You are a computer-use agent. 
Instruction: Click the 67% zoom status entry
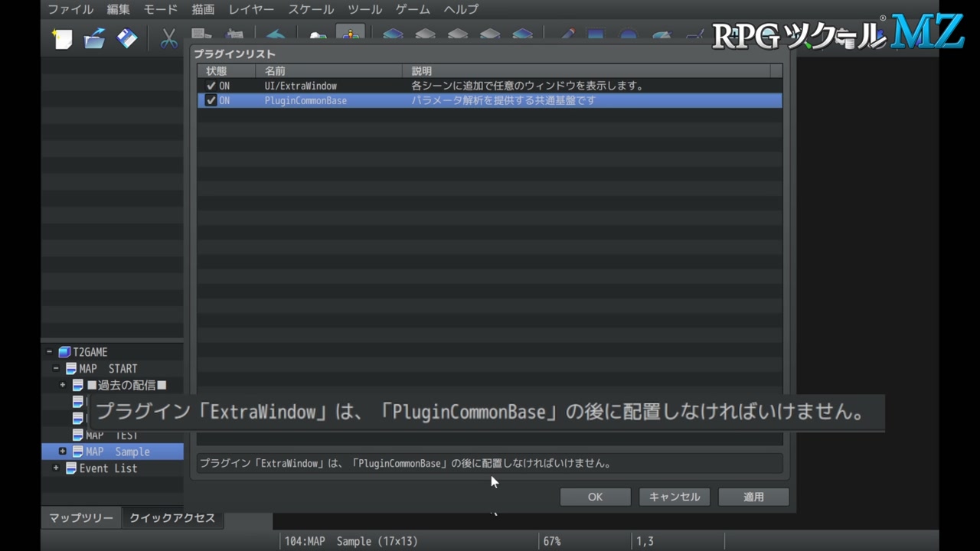[552, 541]
